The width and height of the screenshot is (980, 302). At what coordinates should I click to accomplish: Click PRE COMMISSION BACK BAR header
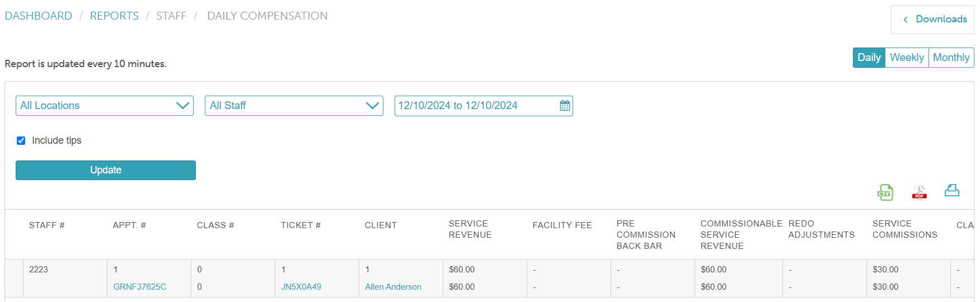click(x=646, y=235)
